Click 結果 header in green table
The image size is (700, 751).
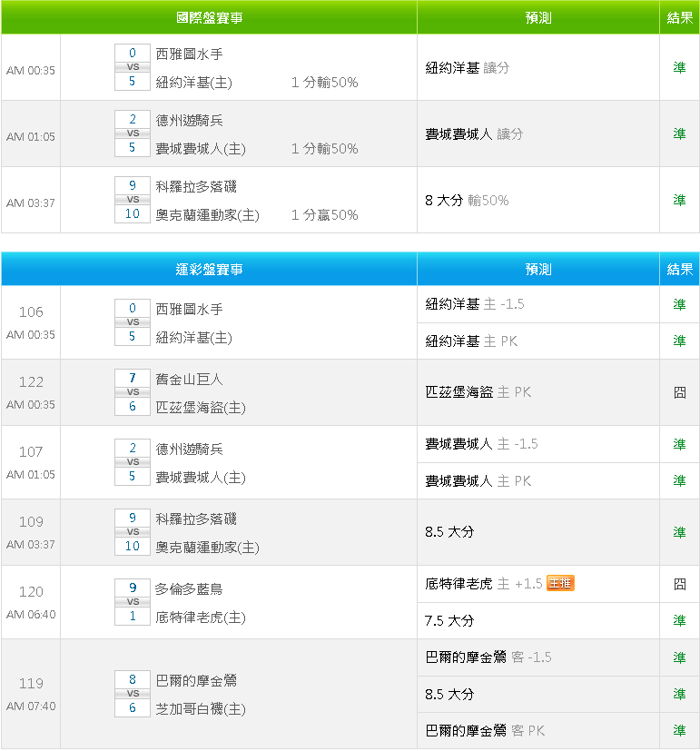point(680,18)
